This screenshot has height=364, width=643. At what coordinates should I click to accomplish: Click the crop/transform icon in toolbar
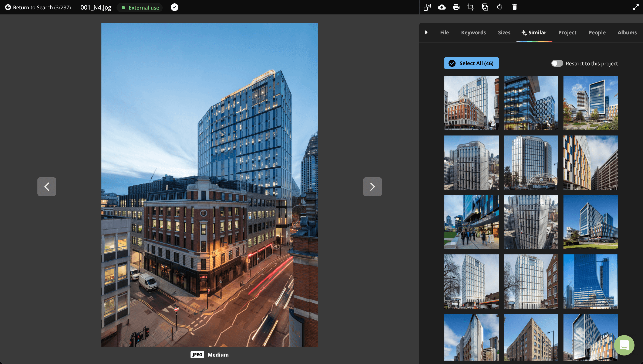[470, 7]
